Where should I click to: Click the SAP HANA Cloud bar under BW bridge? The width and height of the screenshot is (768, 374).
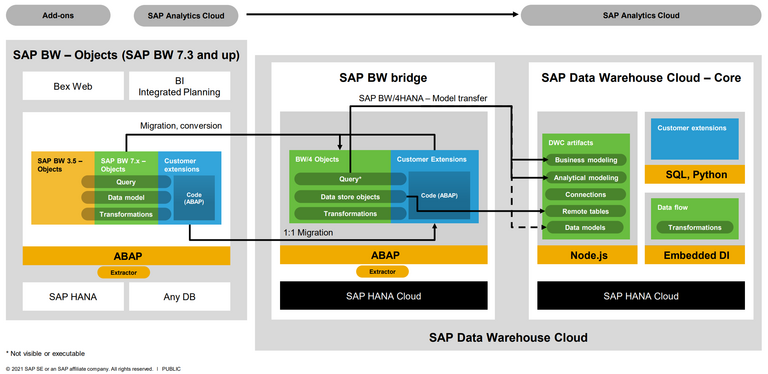[384, 296]
